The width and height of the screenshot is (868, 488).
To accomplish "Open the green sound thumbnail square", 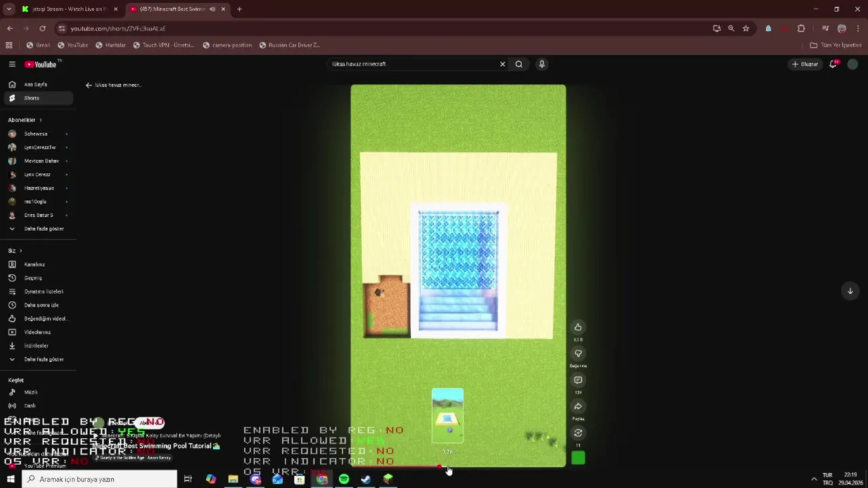I will pyautogui.click(x=578, y=459).
